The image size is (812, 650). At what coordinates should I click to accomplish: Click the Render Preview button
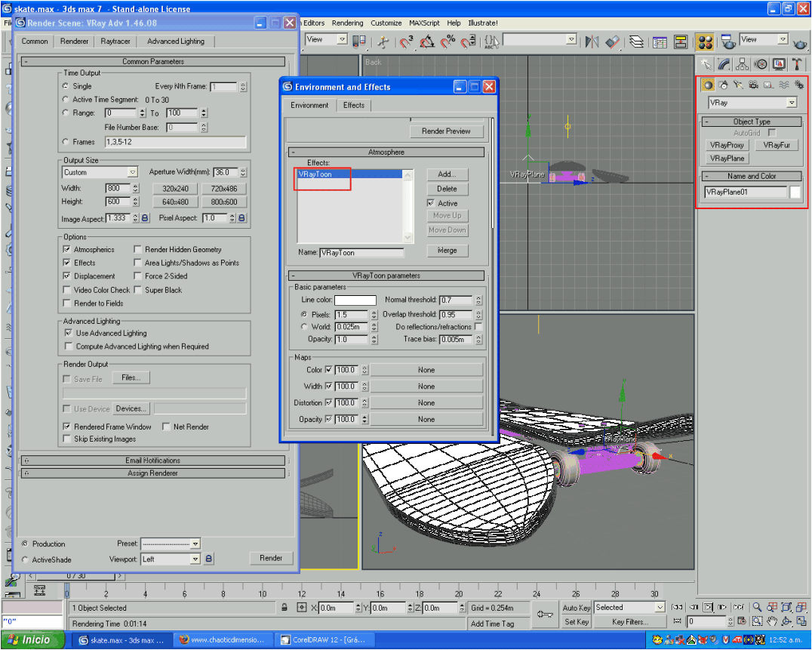446,131
